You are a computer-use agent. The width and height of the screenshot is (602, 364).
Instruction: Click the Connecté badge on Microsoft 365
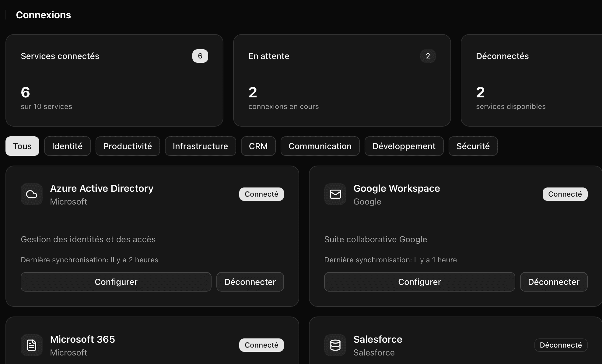261,345
